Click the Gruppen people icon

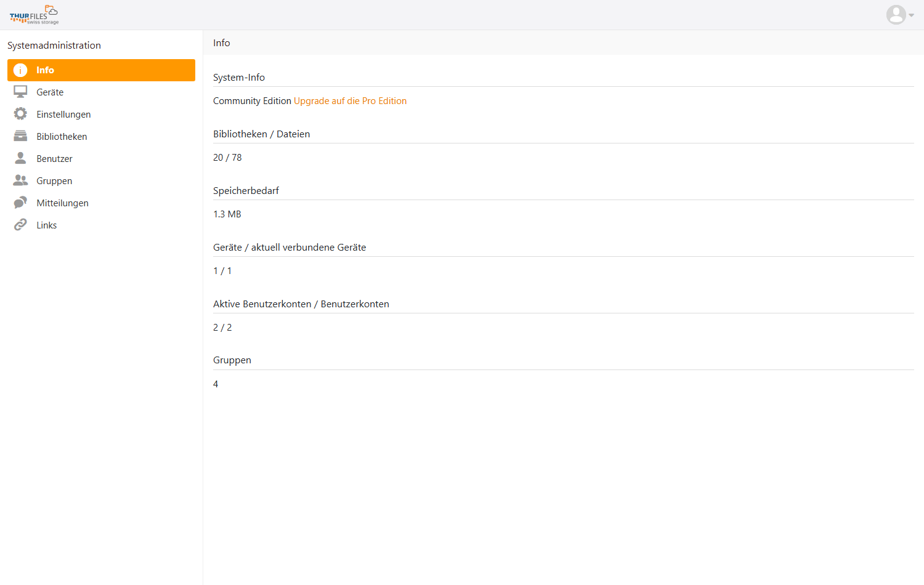(x=20, y=180)
